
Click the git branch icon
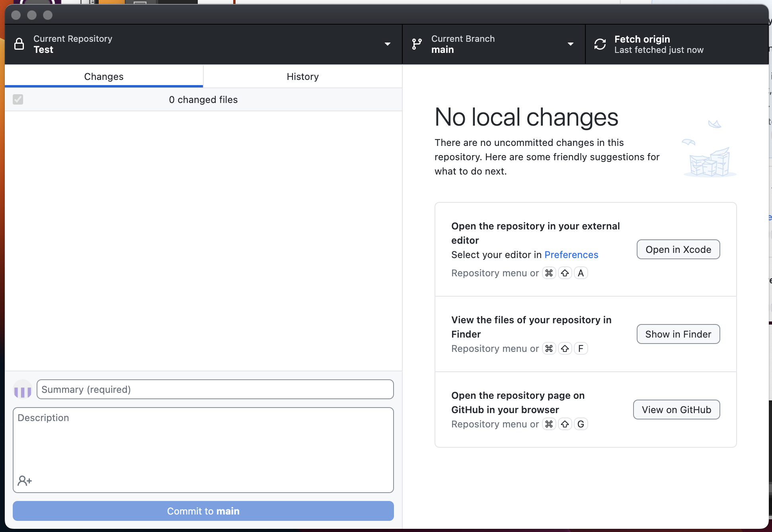[x=417, y=44]
